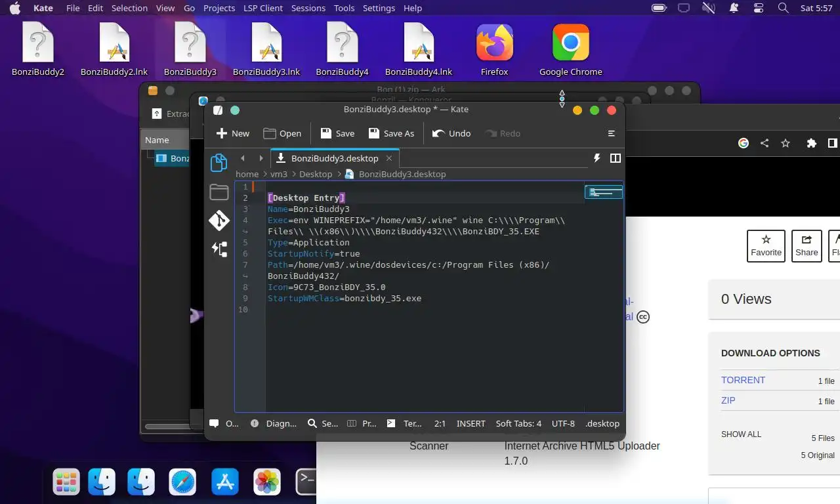Viewport: 840px width, 504px height.
Task: Click the StartupWMClass=bonzibdy_35.exe line
Action: click(345, 298)
